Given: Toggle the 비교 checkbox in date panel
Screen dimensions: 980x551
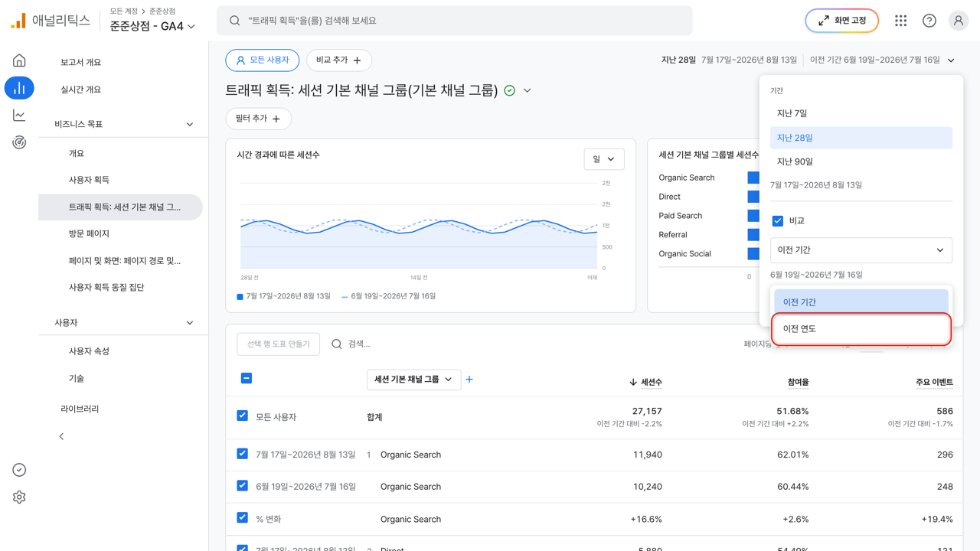Looking at the screenshot, I should pos(778,220).
